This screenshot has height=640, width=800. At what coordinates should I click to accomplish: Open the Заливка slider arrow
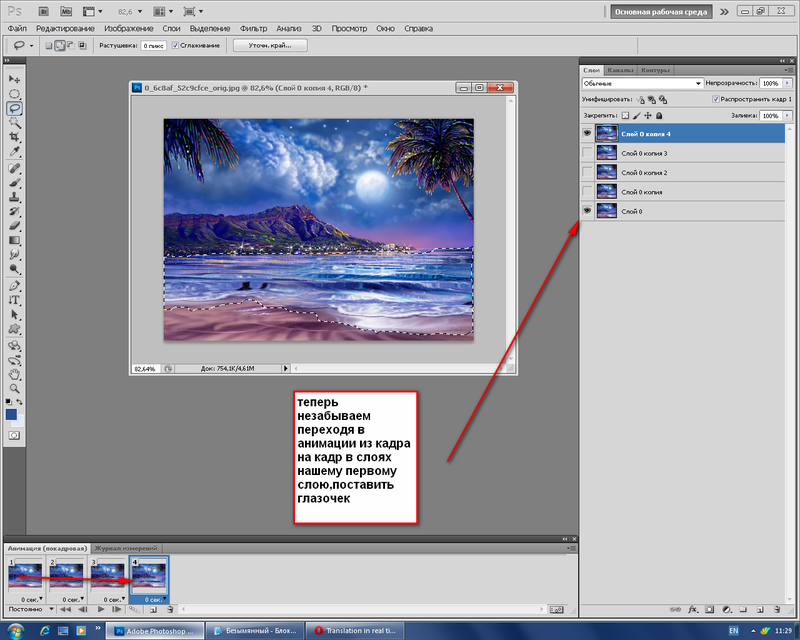pos(787,116)
